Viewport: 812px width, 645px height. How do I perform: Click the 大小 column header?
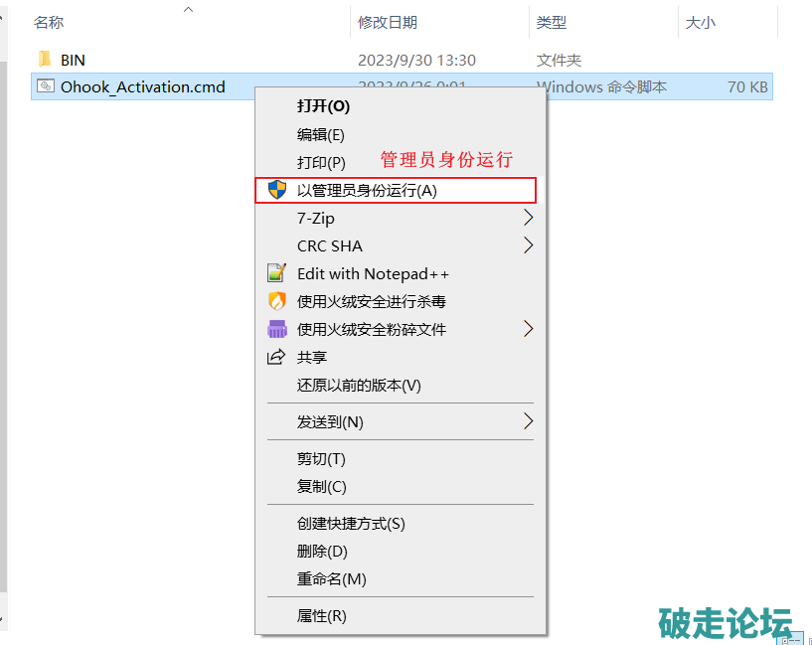(700, 22)
